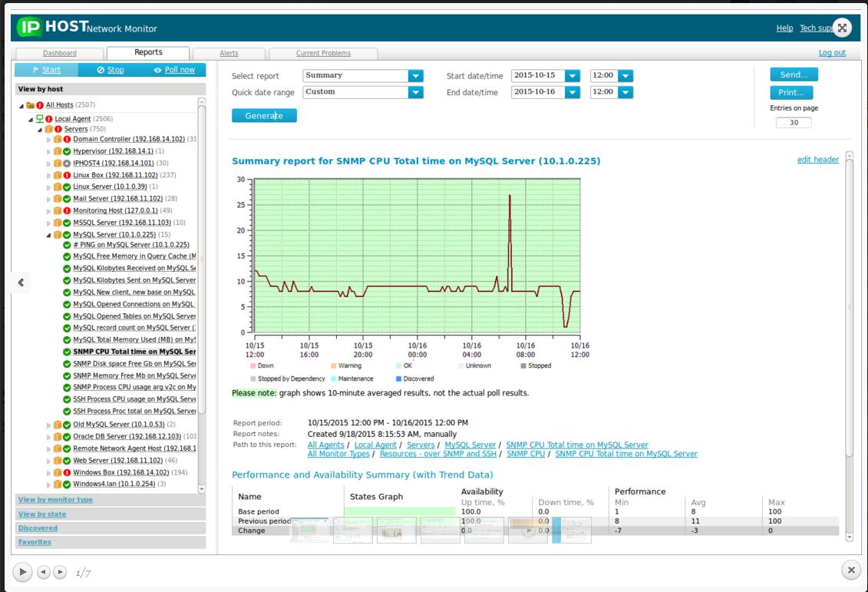Click the host icon of Oracle DB Server
This screenshot has height=592, width=868.
click(58, 436)
